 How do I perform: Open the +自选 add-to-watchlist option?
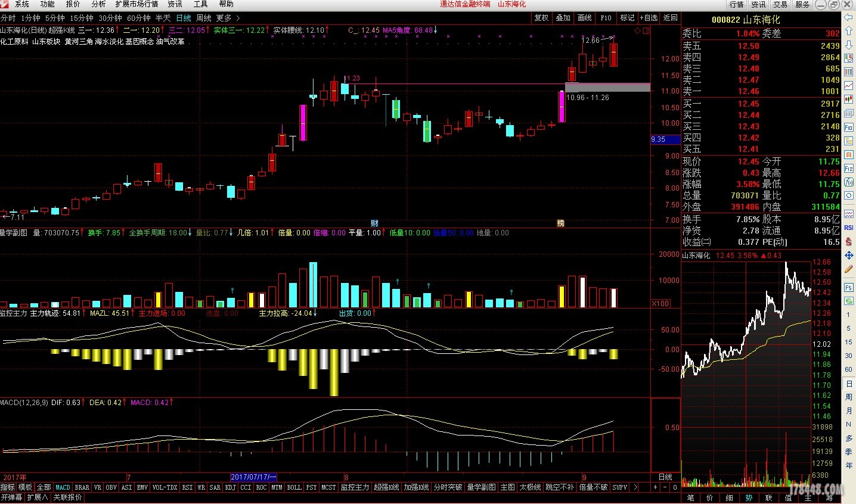[649, 18]
